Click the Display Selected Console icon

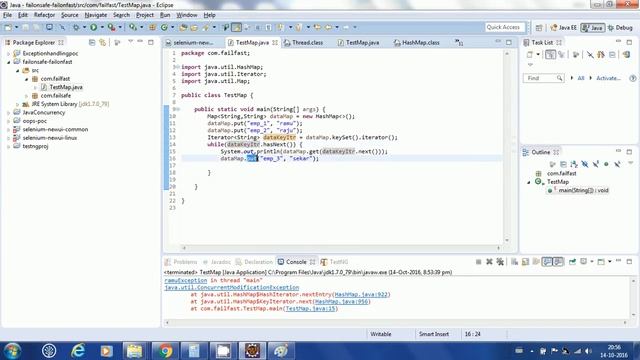[x=584, y=262]
